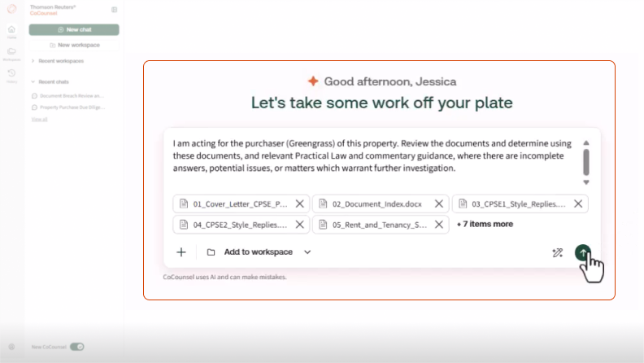
Task: Click 01_Cover_Letter_CPSE document icon
Action: (184, 204)
